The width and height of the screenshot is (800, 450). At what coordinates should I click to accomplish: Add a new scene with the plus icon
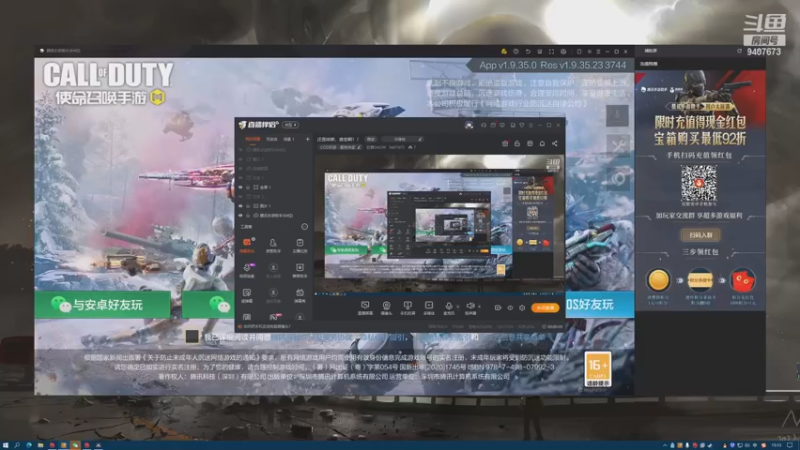pos(307,139)
